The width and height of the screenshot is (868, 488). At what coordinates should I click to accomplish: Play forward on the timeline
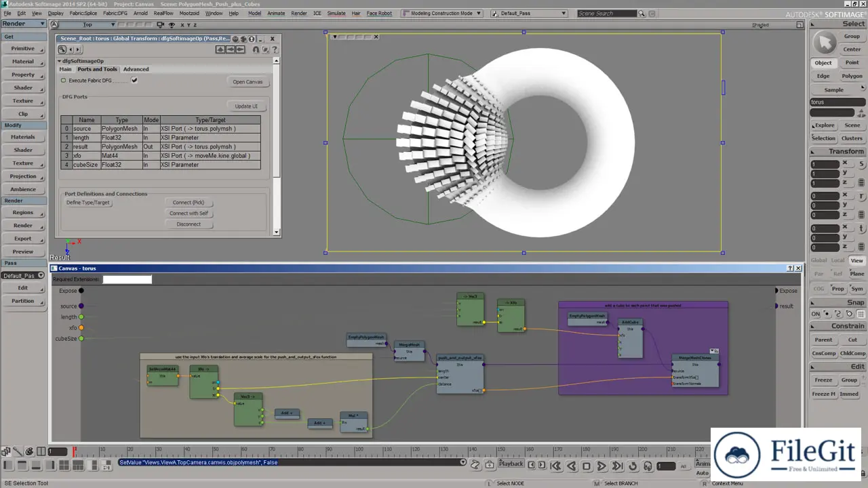click(x=602, y=466)
